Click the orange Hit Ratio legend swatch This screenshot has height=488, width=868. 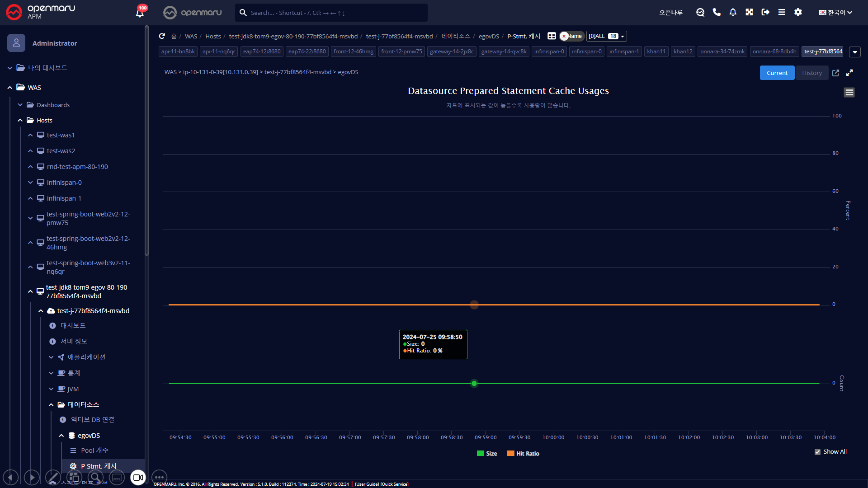coord(511,454)
